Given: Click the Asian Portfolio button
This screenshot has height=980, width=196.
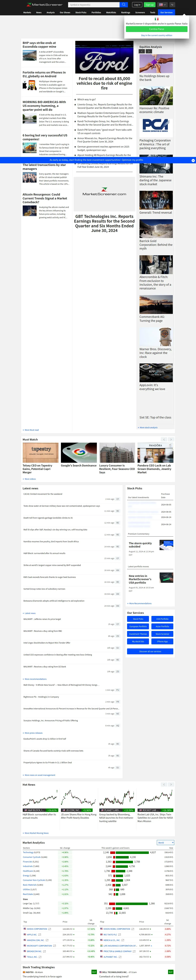Looking at the screenshot, I should (163, 626).
